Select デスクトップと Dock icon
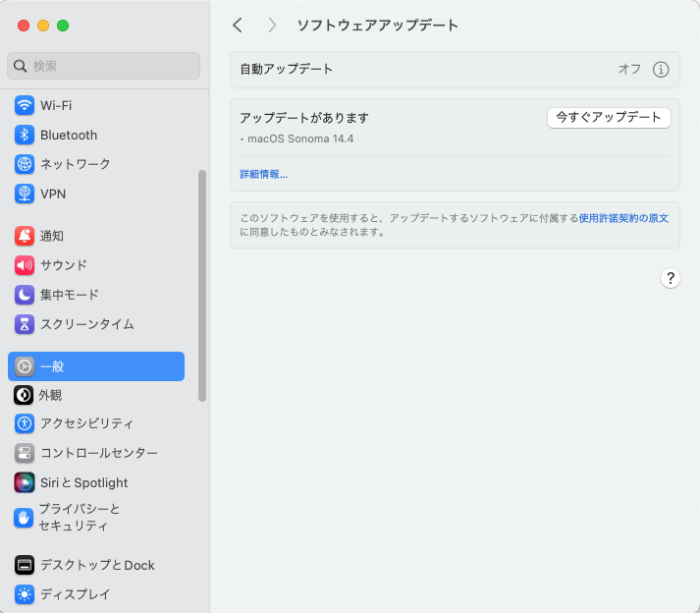The width and height of the screenshot is (700, 613). pos(25,565)
